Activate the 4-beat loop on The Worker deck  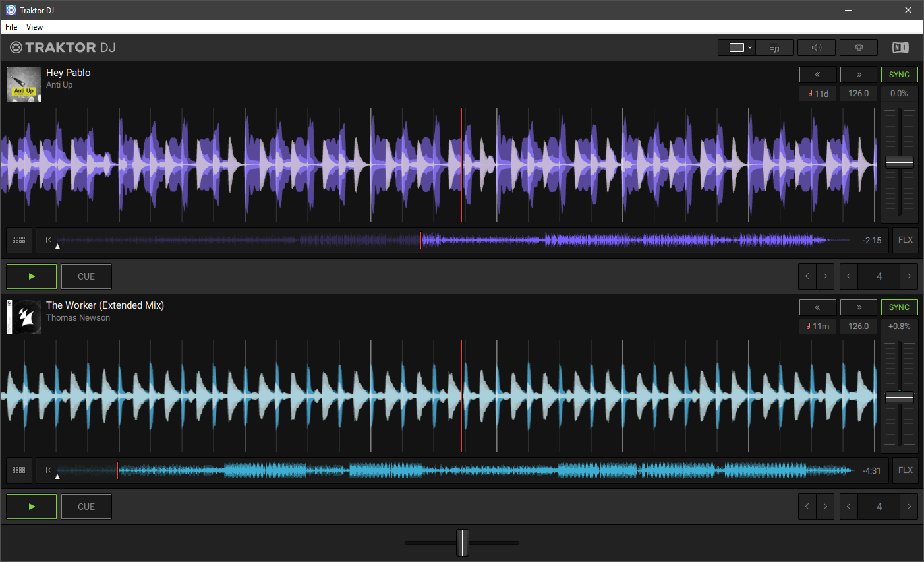click(879, 507)
